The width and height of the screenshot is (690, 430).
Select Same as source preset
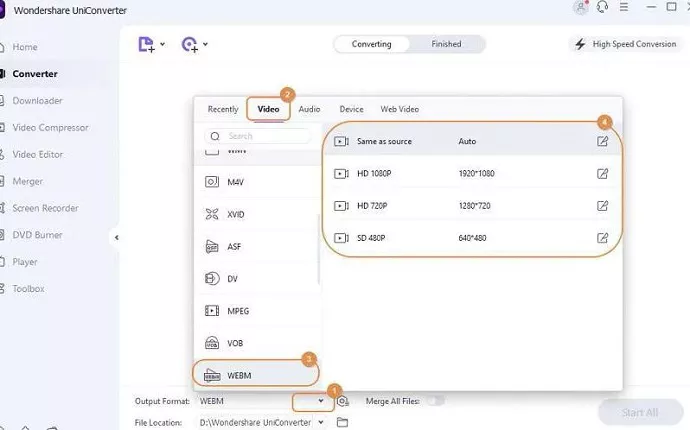point(471,141)
